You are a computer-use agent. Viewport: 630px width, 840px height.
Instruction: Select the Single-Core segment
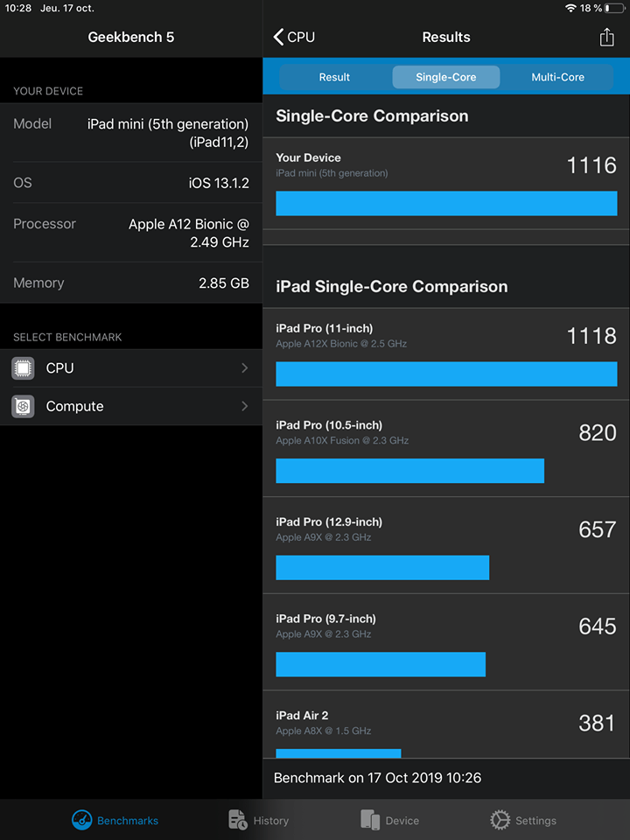pyautogui.click(x=446, y=77)
